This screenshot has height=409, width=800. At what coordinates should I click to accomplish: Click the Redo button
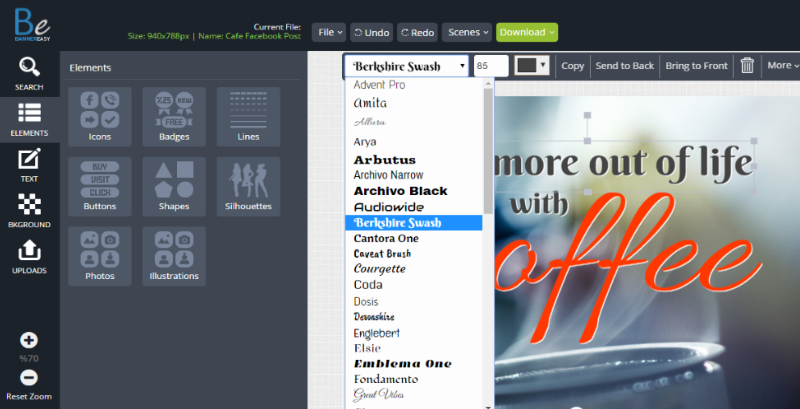[x=417, y=32]
